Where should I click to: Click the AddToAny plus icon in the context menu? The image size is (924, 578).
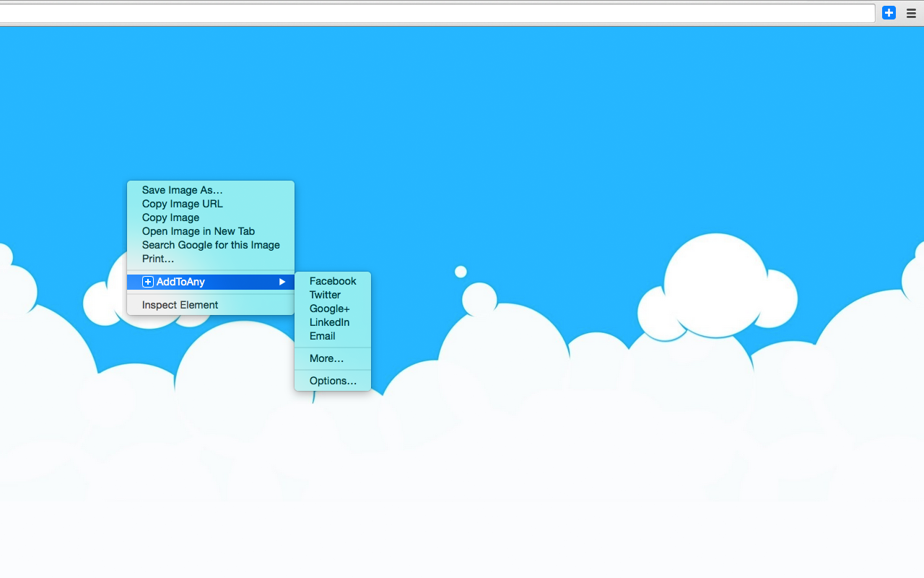coord(147,282)
